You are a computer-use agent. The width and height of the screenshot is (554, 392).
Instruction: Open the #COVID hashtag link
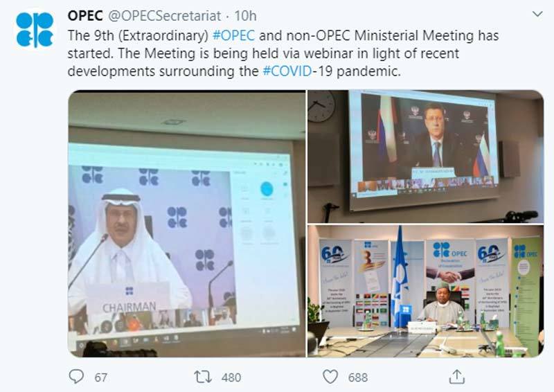289,71
